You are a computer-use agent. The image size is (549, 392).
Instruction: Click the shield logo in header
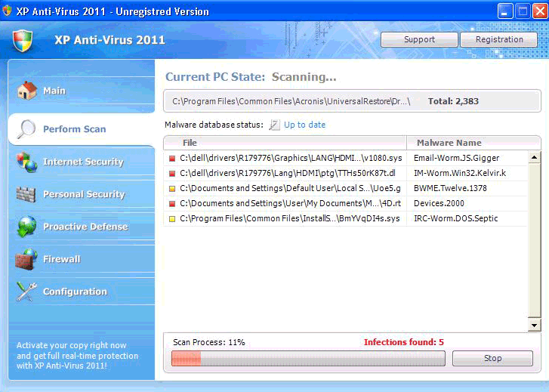pos(23,41)
